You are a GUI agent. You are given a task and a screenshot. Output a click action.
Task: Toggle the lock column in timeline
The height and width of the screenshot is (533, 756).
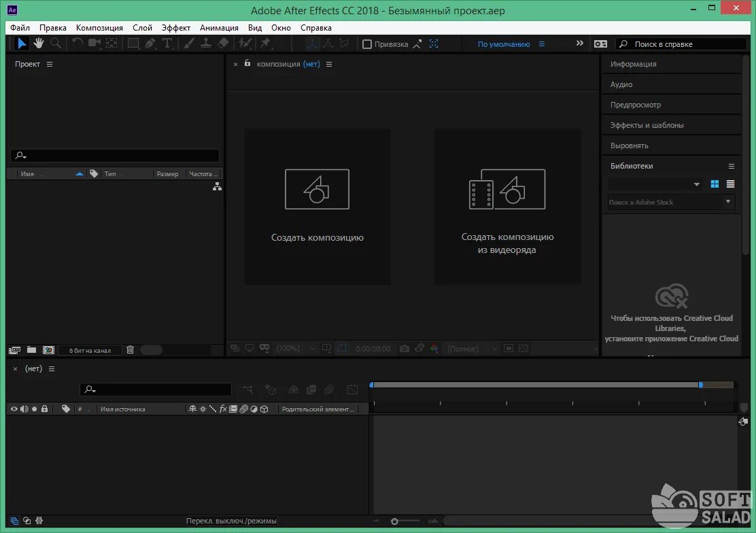(44, 409)
